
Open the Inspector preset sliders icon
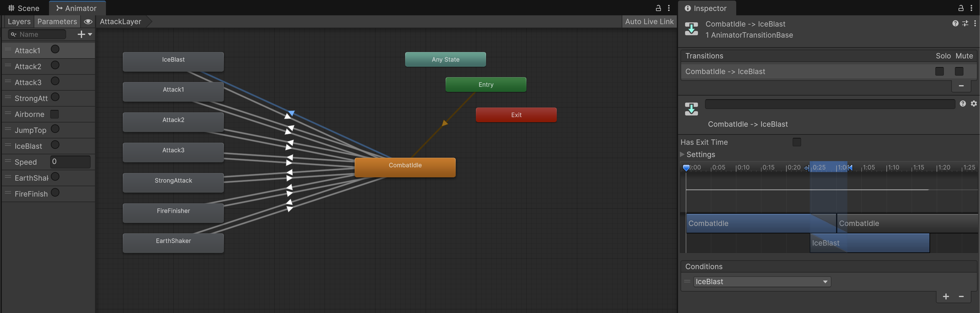(x=965, y=24)
